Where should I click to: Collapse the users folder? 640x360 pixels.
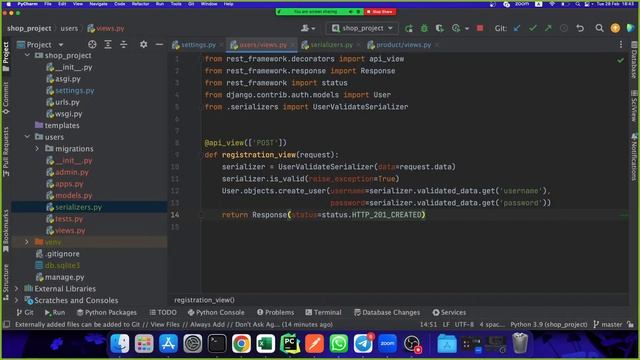pos(27,137)
